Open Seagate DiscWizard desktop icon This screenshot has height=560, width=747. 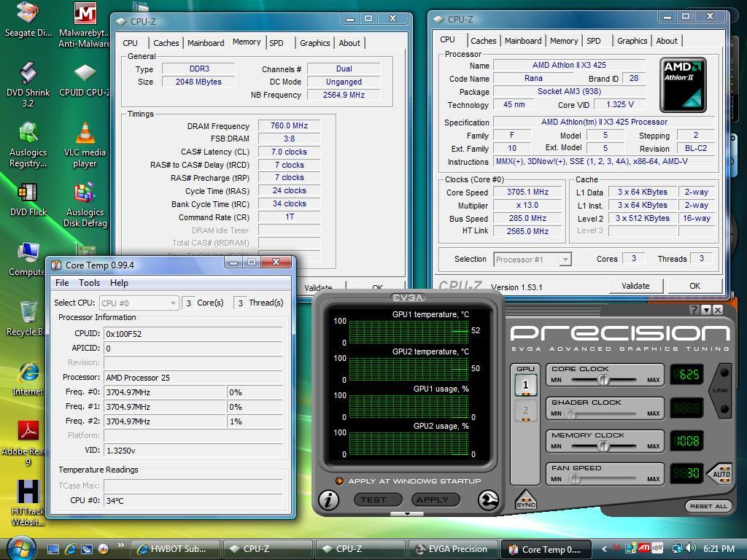28,20
